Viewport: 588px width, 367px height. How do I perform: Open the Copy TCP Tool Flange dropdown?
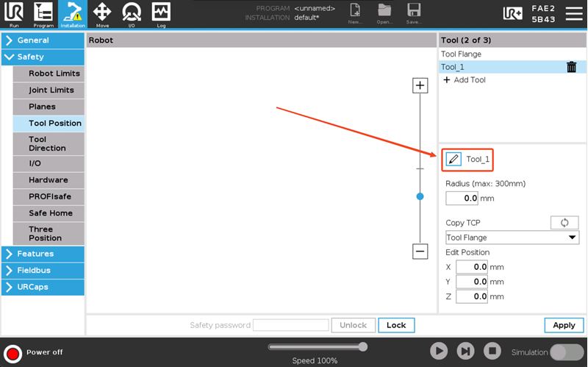pos(512,238)
